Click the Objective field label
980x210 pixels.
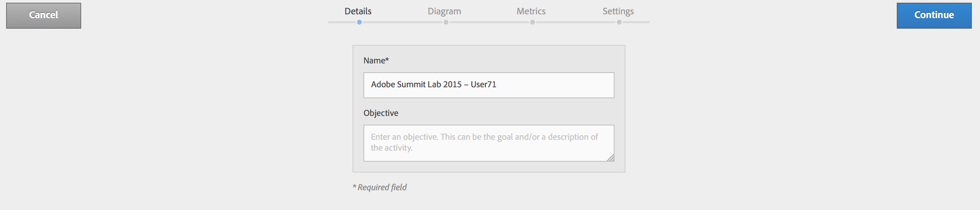(381, 113)
